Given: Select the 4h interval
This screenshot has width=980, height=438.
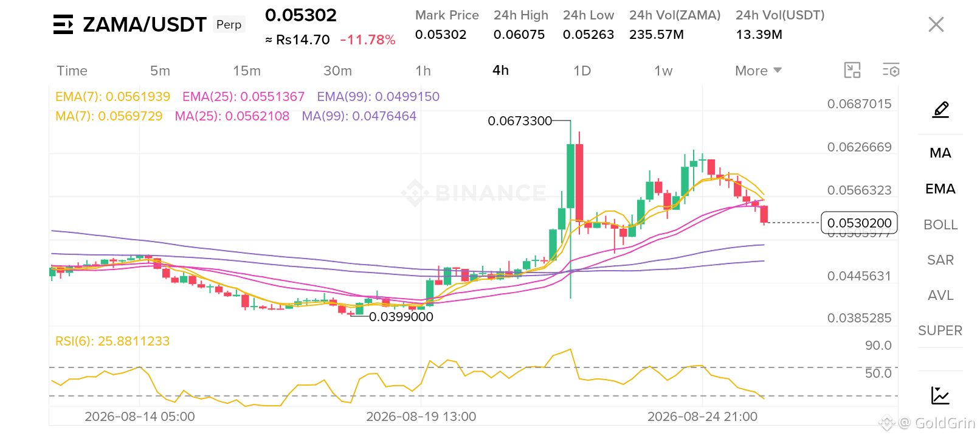Looking at the screenshot, I should coord(501,71).
